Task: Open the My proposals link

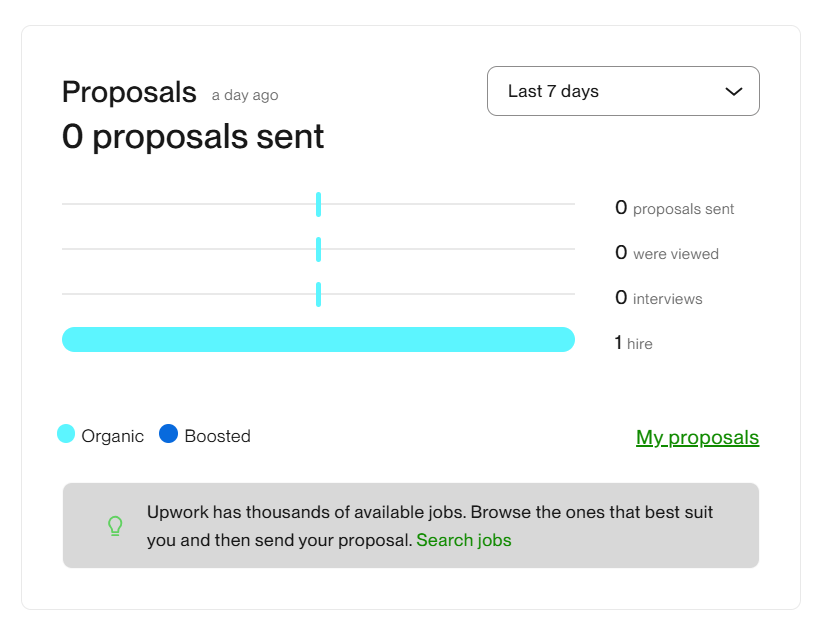Action: [697, 437]
